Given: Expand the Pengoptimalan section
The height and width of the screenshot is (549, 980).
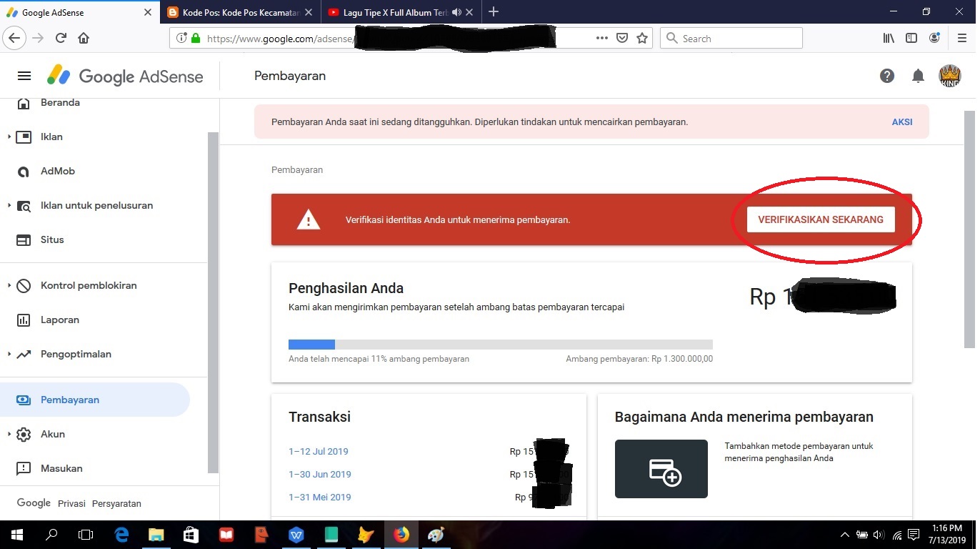Looking at the screenshot, I should pyautogui.click(x=9, y=354).
